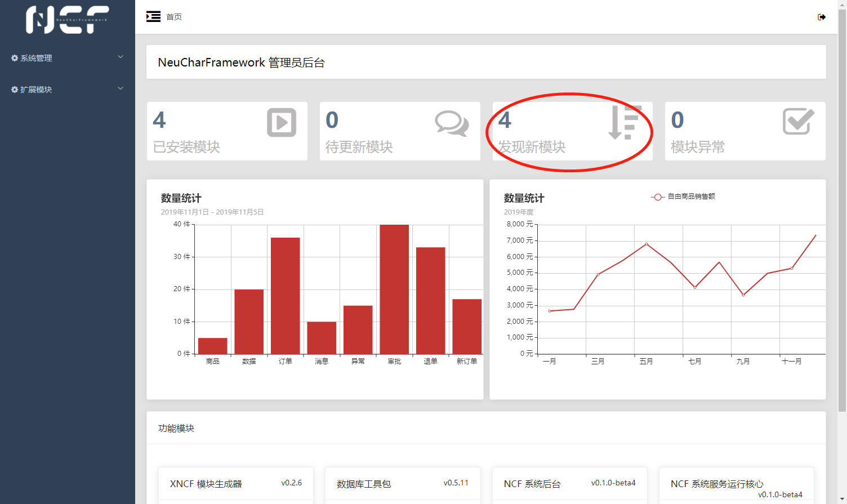This screenshot has height=504, width=847.
Task: Click the checkmark icon on 模块异常 card
Action: pos(799,121)
